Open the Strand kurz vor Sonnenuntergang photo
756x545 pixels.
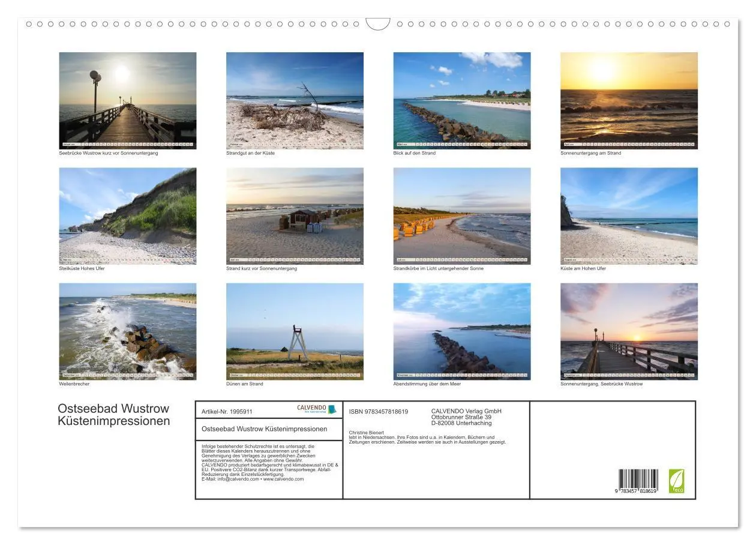pos(295,216)
